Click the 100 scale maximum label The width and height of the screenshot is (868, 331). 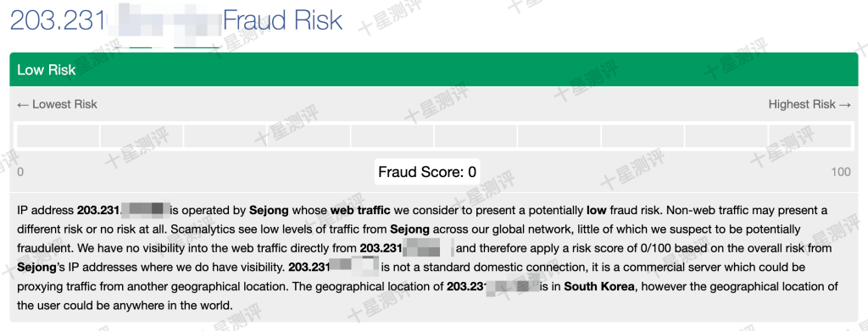click(x=841, y=172)
